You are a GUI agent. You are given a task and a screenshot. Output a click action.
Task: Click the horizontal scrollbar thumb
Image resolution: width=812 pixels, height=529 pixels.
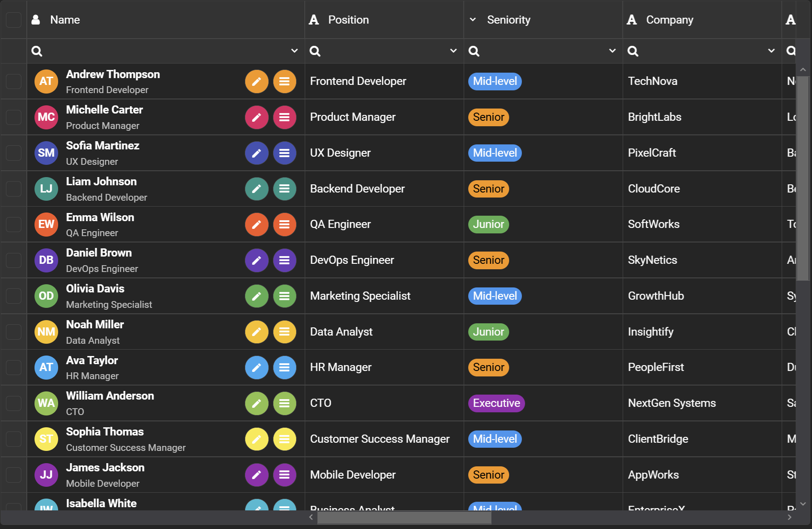tap(404, 517)
